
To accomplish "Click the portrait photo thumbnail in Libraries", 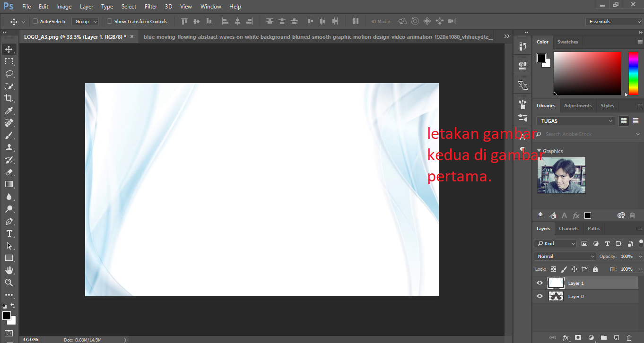I will 561,175.
